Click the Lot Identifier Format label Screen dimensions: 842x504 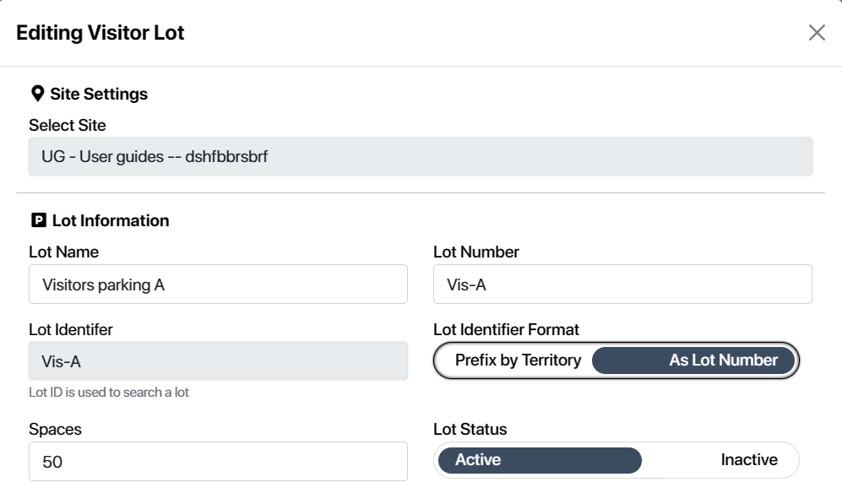[506, 329]
